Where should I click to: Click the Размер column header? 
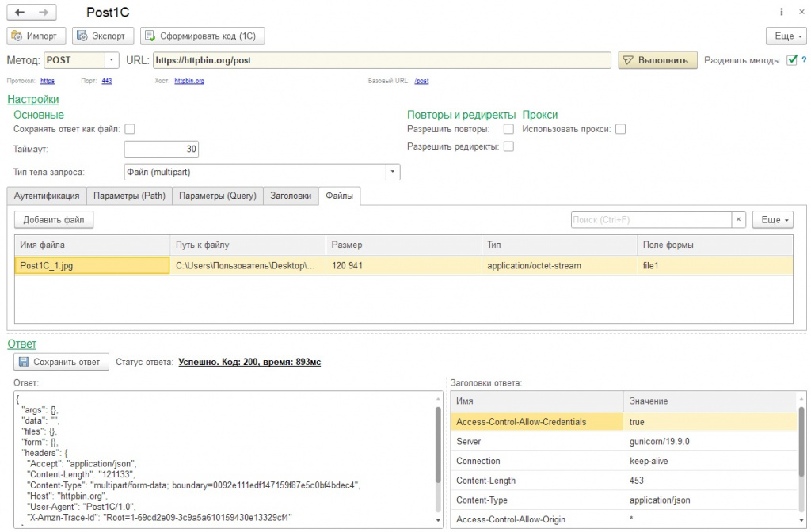tap(403, 245)
